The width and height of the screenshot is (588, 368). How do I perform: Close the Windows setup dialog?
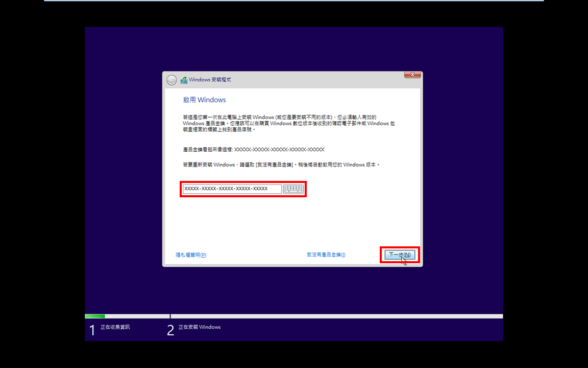tap(412, 74)
